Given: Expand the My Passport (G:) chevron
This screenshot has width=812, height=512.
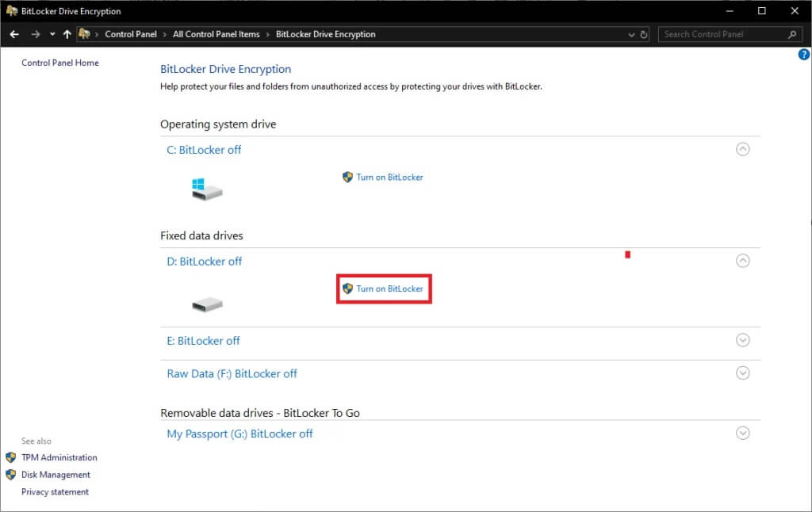Looking at the screenshot, I should coord(742,433).
